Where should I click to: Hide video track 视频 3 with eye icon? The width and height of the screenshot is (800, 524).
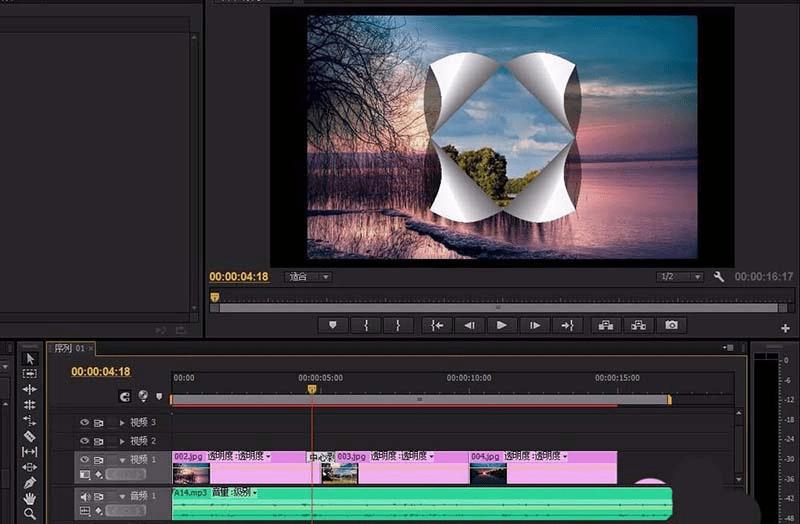point(85,423)
